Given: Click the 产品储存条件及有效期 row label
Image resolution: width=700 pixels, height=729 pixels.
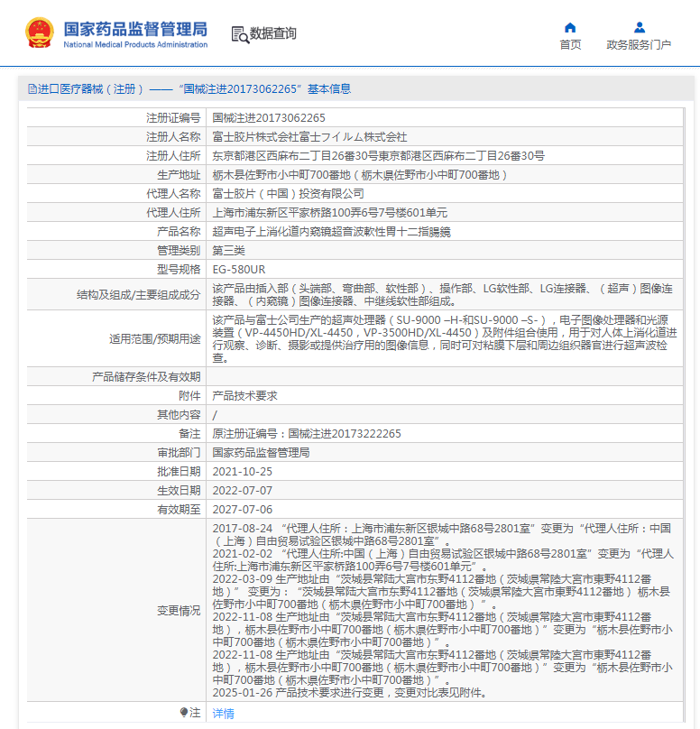Looking at the screenshot, I should click(x=146, y=377).
